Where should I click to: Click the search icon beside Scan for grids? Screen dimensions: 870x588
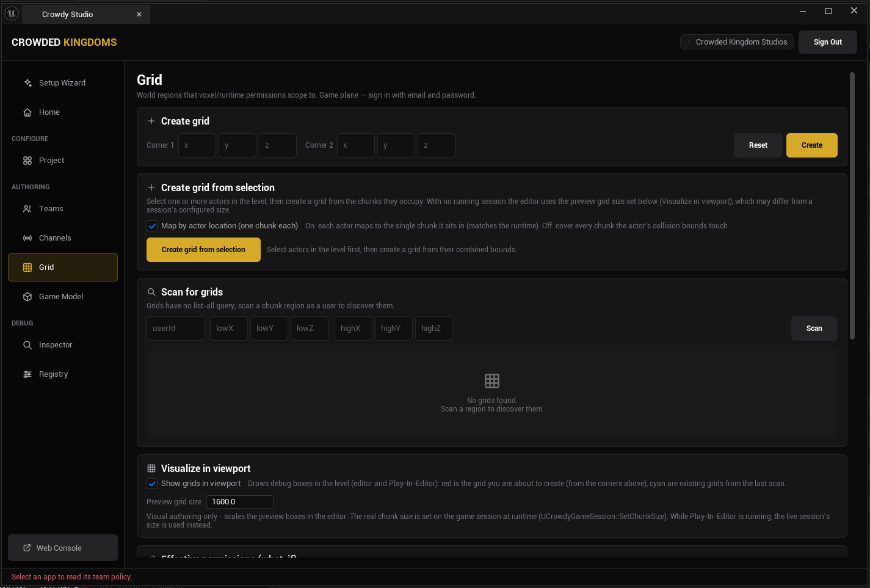click(x=151, y=292)
